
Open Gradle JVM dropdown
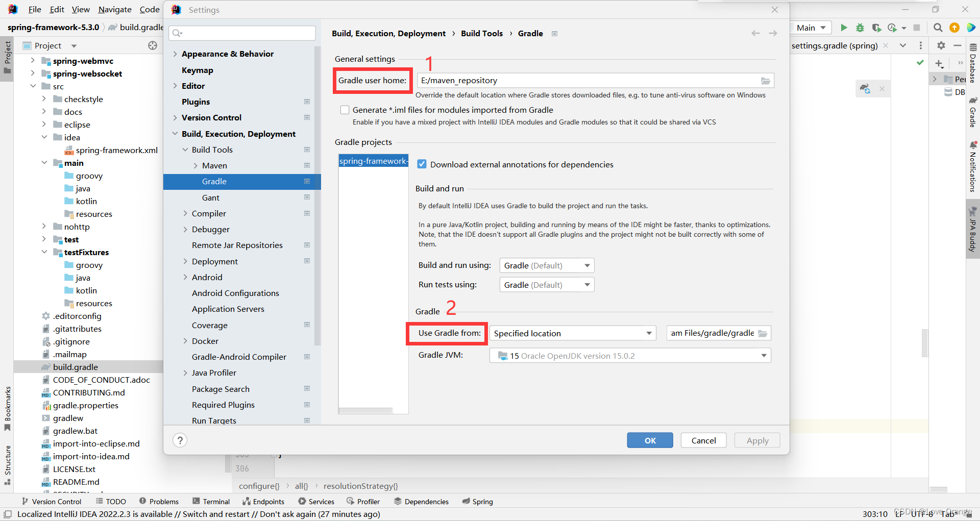point(630,356)
